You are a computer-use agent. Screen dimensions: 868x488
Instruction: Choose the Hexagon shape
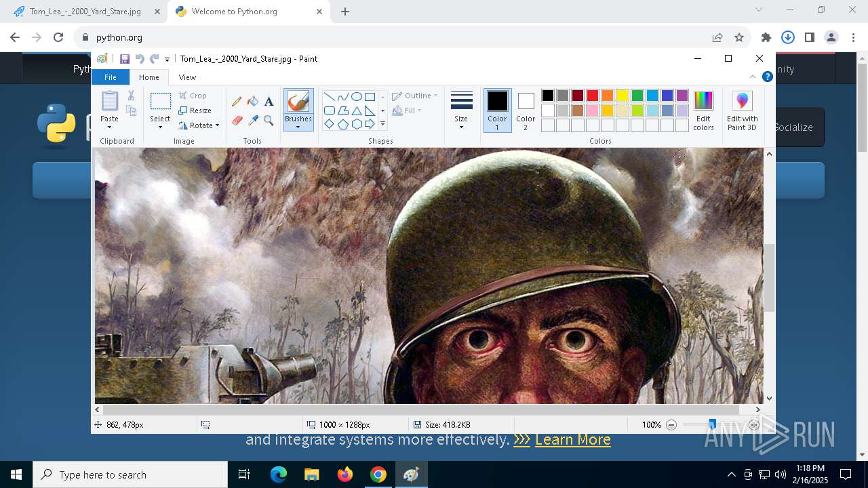click(x=356, y=124)
